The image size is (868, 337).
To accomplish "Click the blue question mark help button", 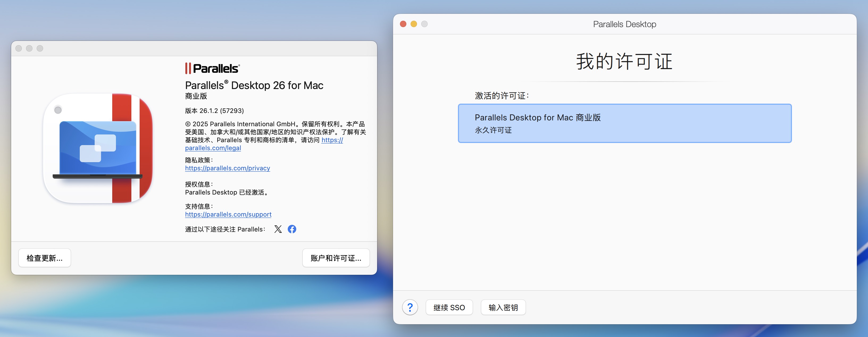I will click(x=410, y=307).
